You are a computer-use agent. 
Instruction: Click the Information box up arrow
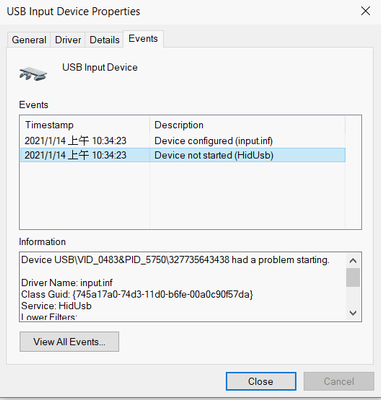[353, 261]
